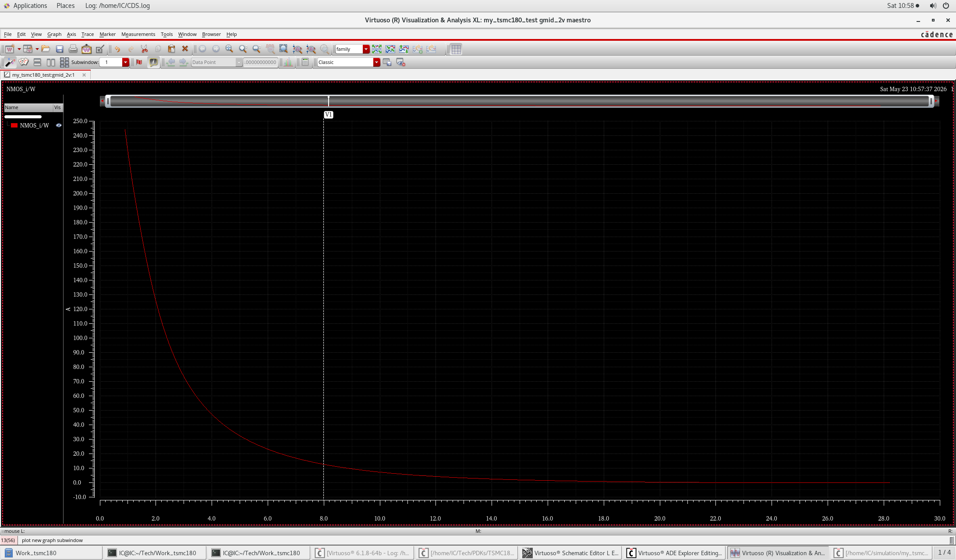Open the Classic workspace dropdown
Image resolution: width=956 pixels, height=560 pixels.
coord(376,62)
